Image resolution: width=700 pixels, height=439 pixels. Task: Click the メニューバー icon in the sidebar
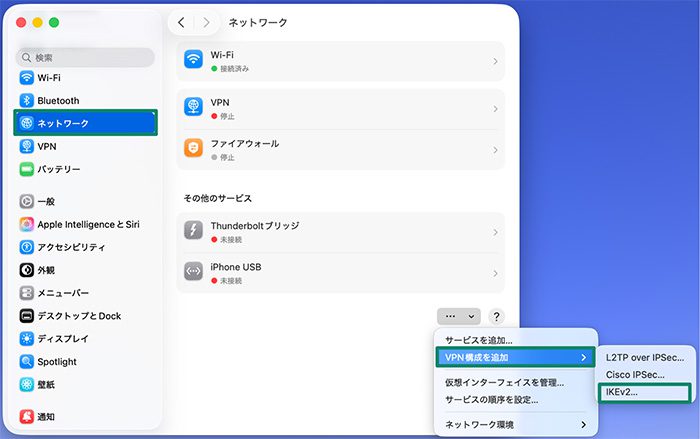(27, 293)
